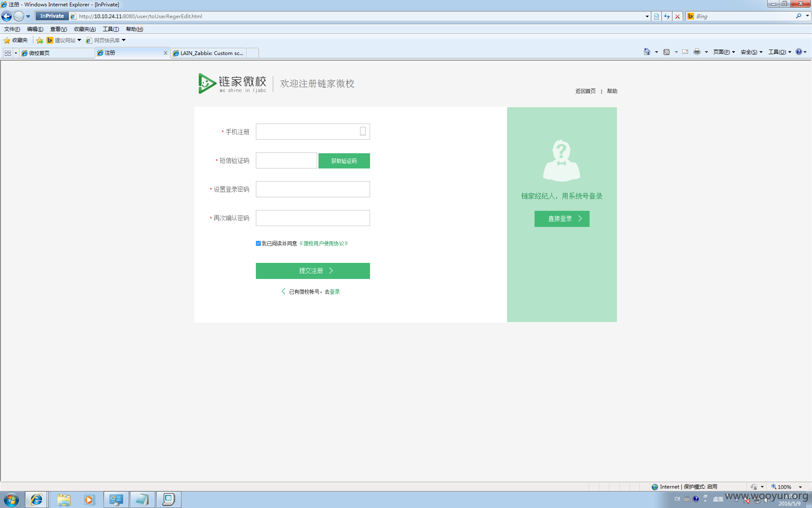Click the 链家微校 logo

pos(232,83)
